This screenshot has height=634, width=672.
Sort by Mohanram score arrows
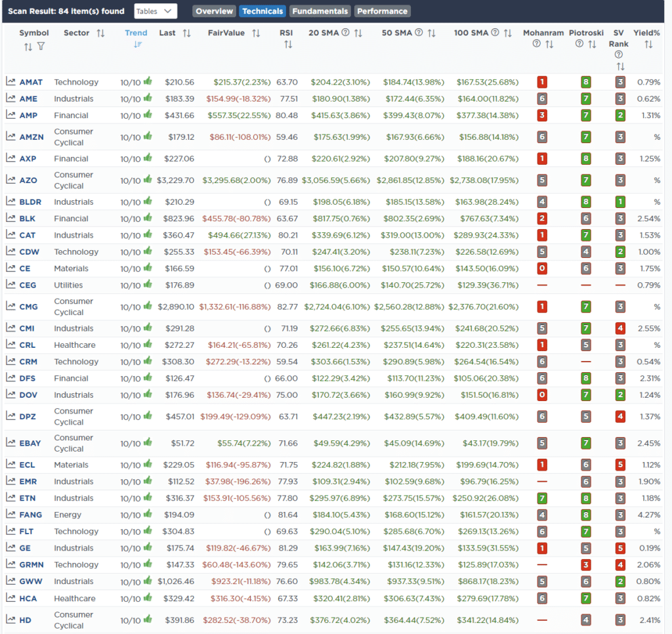click(x=549, y=44)
